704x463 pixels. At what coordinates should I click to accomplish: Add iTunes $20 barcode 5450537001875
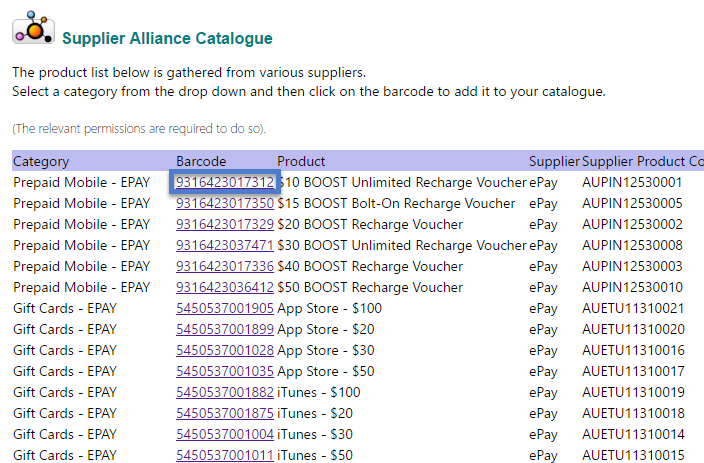[225, 413]
